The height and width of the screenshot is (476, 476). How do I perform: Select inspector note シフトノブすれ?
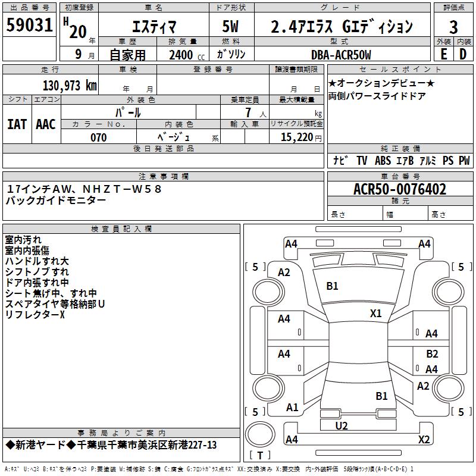click(x=37, y=272)
